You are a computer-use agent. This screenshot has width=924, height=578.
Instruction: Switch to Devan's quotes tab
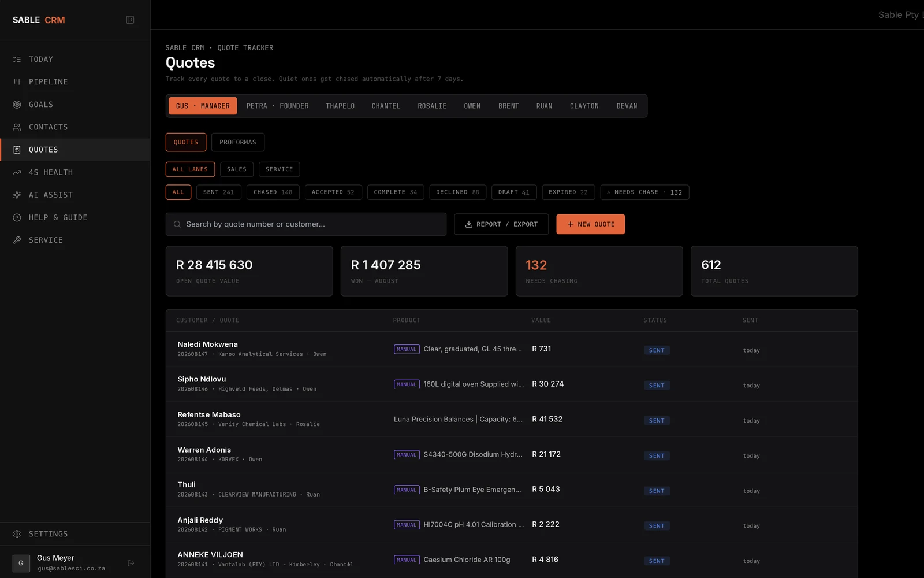(627, 106)
